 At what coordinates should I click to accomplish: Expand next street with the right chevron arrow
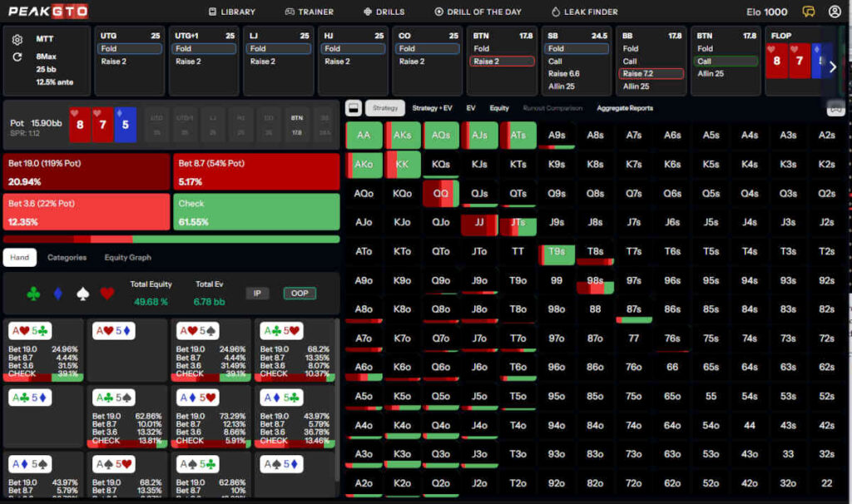point(832,67)
